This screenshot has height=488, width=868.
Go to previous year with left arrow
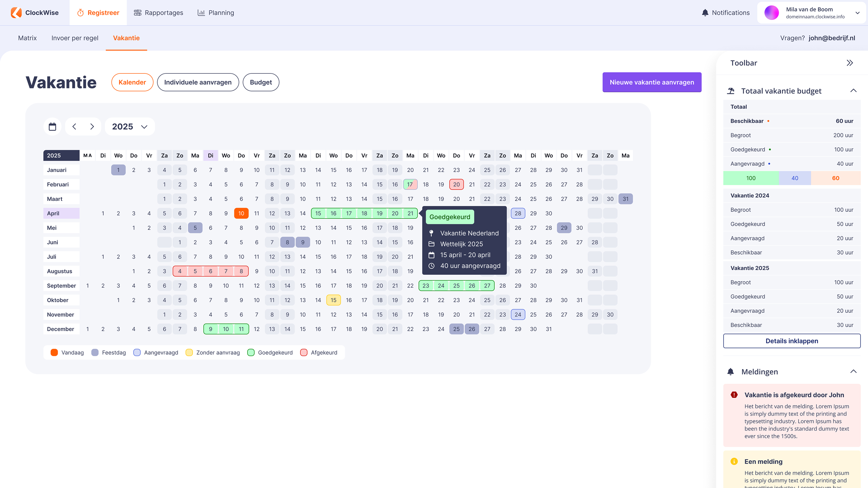(74, 127)
